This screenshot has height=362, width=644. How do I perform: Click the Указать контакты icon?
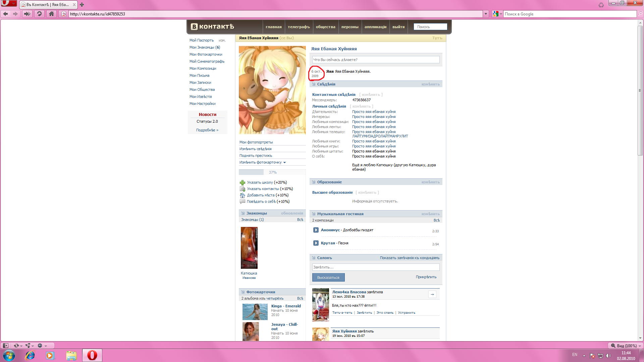243,189
